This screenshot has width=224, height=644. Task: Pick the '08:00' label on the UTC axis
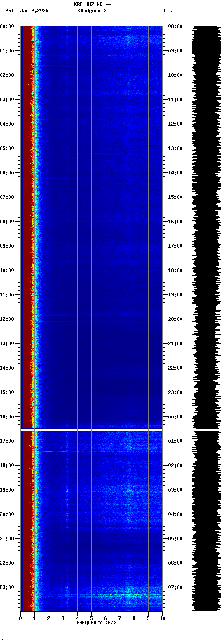pyautogui.click(x=175, y=26)
